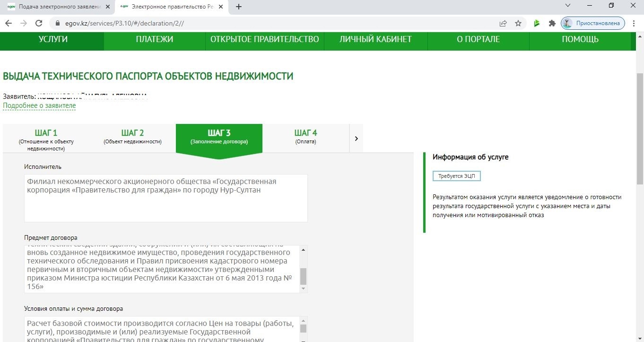
Task: Click the Условия оплаты scrollbar thumb
Action: point(304,329)
